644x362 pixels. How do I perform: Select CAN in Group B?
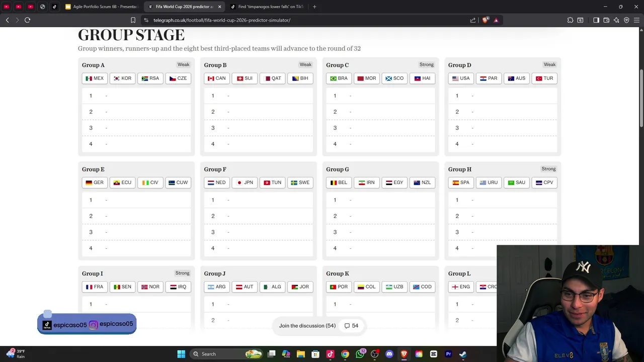tap(217, 78)
